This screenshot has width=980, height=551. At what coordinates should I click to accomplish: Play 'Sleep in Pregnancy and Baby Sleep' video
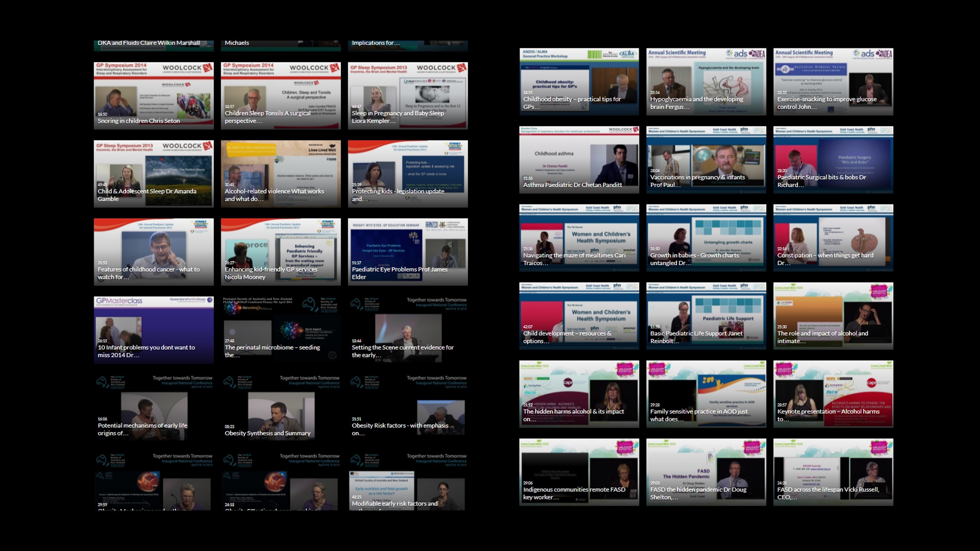408,96
